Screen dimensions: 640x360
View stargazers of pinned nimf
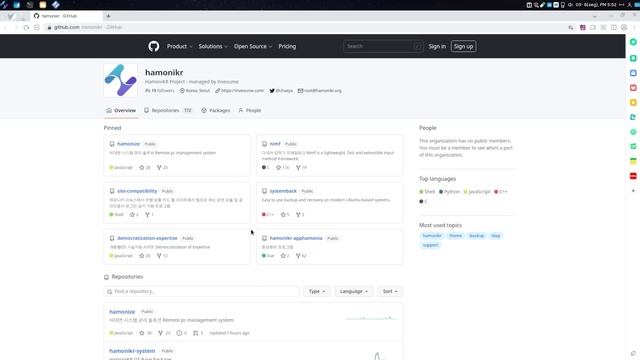click(282, 167)
